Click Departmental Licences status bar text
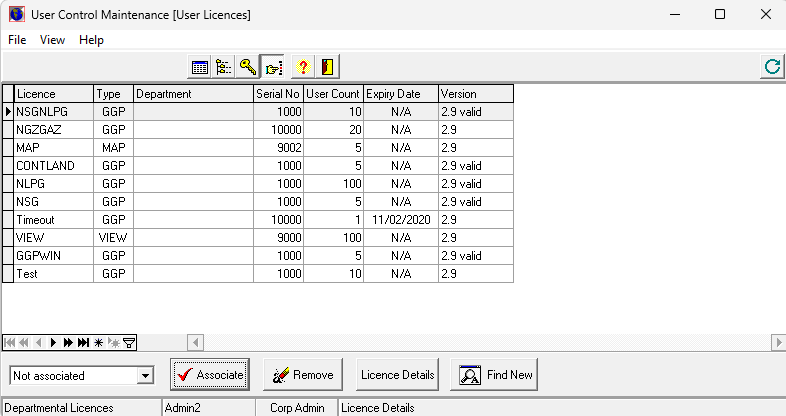This screenshot has width=786, height=416. click(x=59, y=408)
